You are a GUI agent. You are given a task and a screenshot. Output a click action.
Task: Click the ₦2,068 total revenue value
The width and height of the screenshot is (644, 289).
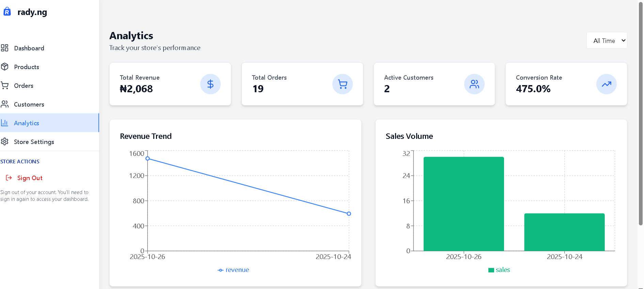click(x=136, y=89)
